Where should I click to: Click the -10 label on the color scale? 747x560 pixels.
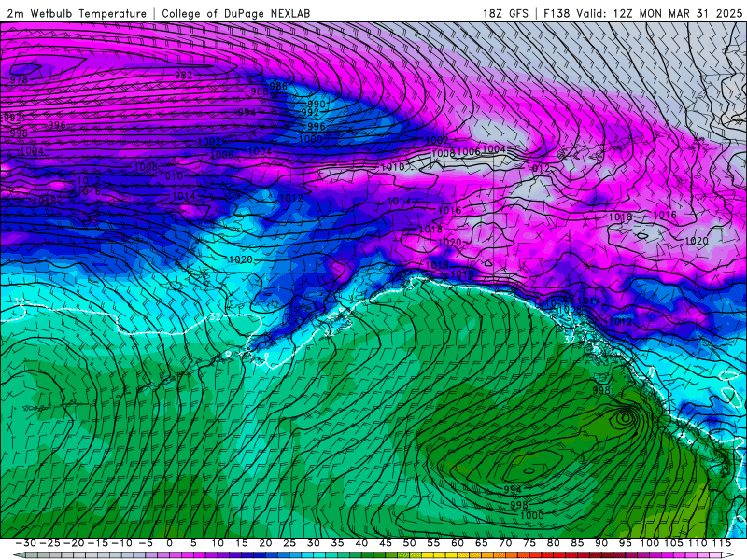[121, 543]
